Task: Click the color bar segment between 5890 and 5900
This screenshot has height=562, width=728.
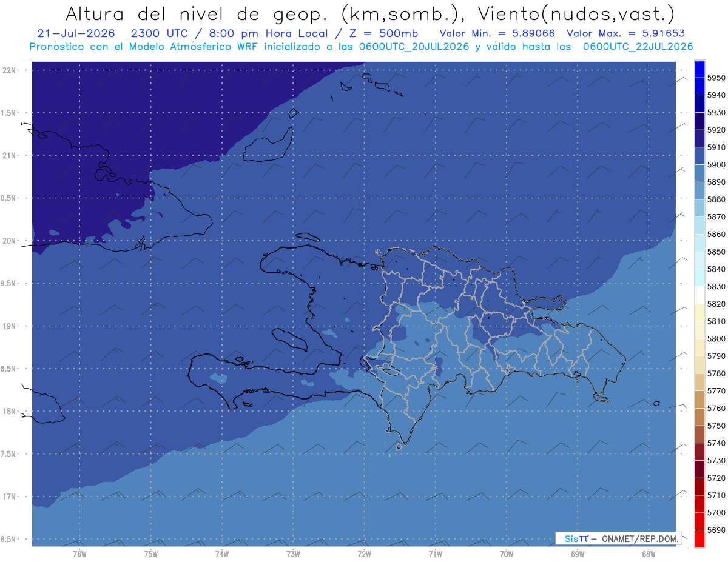Action: point(699,173)
